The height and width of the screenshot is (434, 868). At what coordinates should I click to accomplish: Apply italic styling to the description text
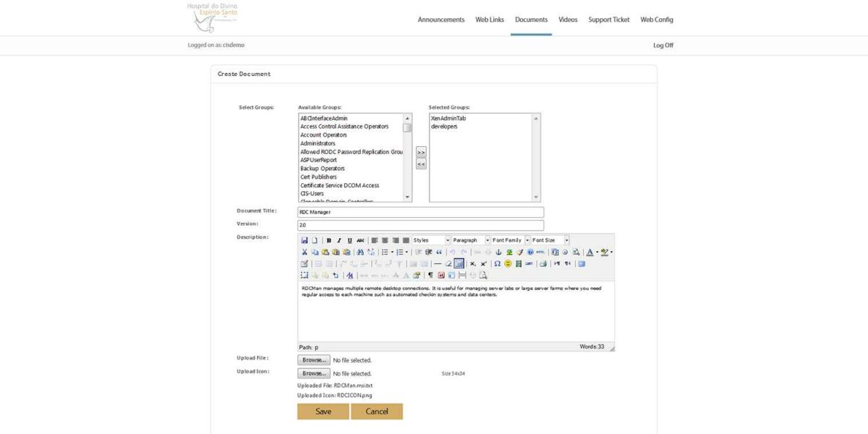(x=339, y=239)
